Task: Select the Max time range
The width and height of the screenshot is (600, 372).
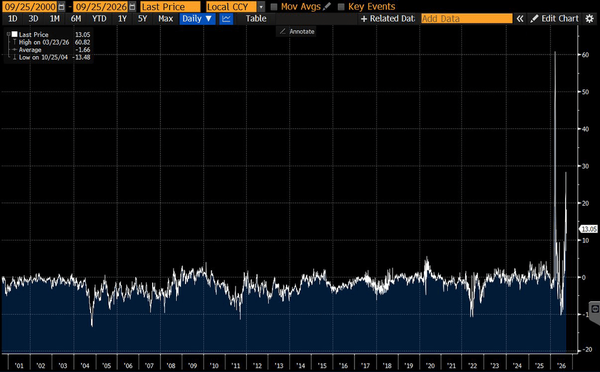Action: coord(166,19)
